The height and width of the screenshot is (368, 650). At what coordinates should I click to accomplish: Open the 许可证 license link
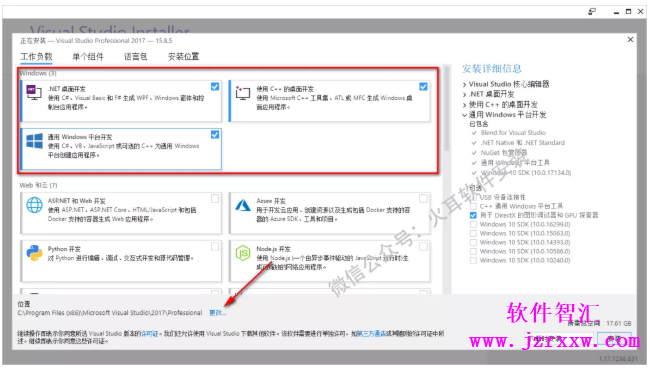coord(150,334)
